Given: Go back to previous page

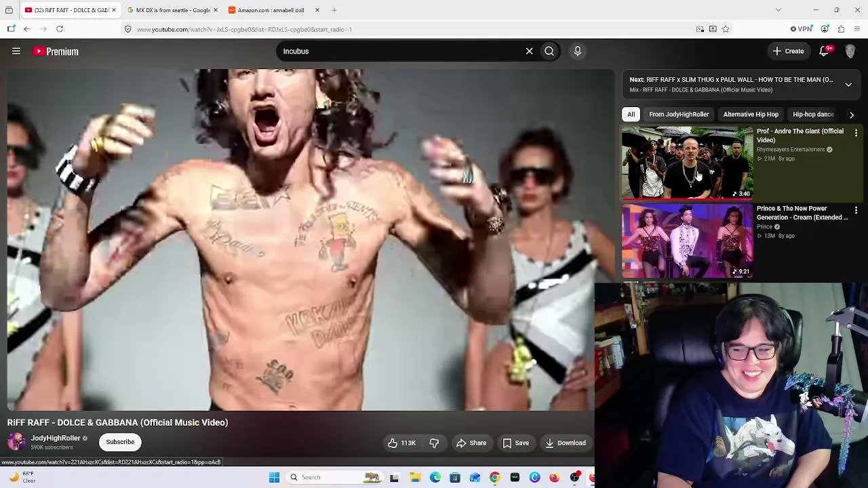Looking at the screenshot, I should 27,29.
